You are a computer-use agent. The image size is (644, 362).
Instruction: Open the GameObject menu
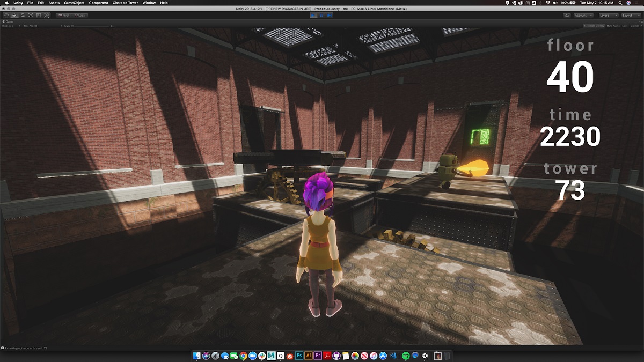coord(74,3)
